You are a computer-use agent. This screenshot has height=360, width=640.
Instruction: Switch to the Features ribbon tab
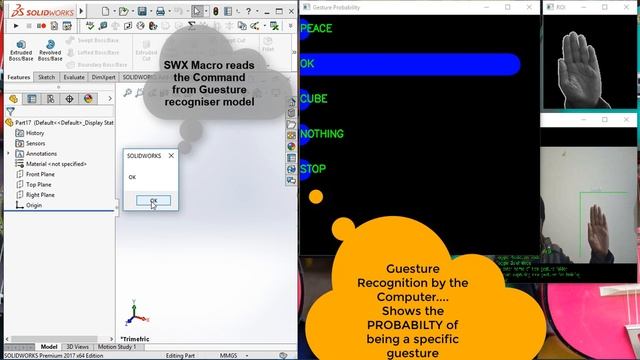click(x=19, y=77)
